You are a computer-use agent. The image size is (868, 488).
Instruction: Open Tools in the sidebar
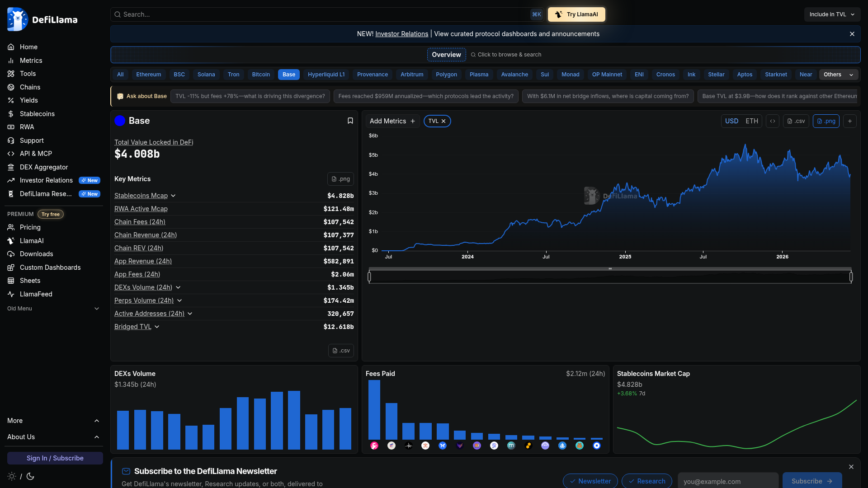[x=28, y=74]
